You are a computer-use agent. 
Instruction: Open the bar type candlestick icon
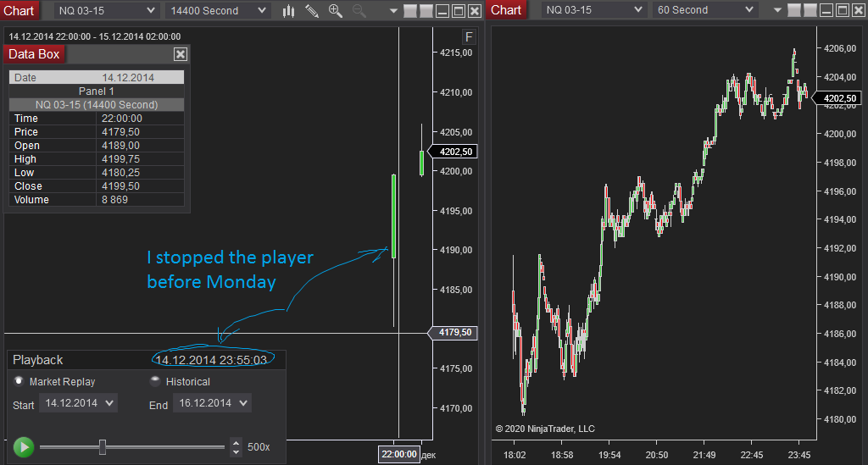(288, 10)
